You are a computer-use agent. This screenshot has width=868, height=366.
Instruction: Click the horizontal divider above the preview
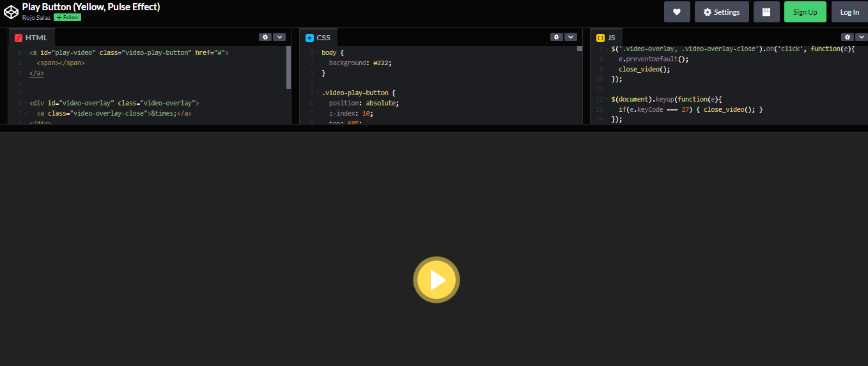(434, 128)
